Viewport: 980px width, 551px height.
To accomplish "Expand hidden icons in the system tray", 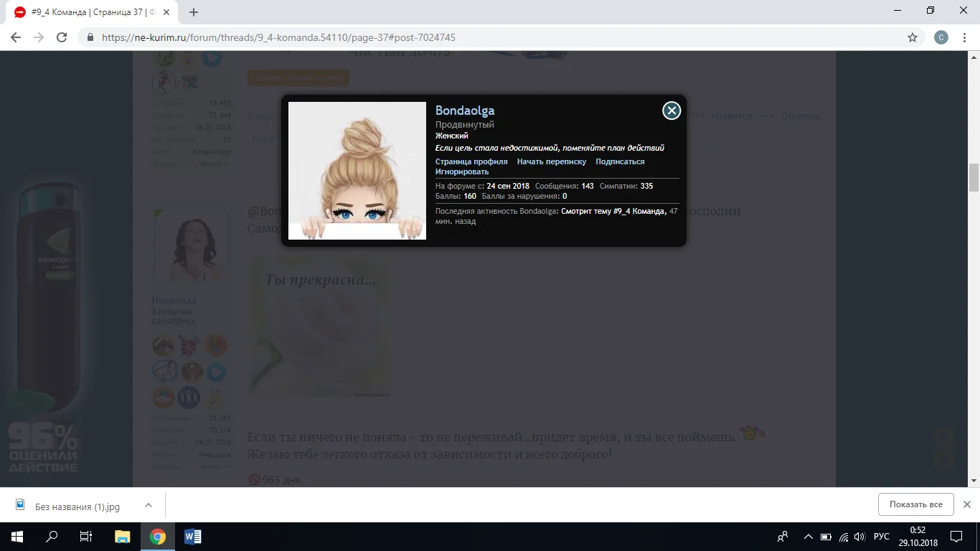I will [807, 536].
